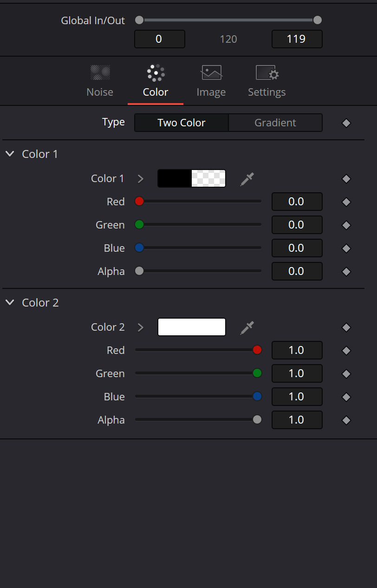Toggle keyframe for Color 1 Blue

point(346,248)
